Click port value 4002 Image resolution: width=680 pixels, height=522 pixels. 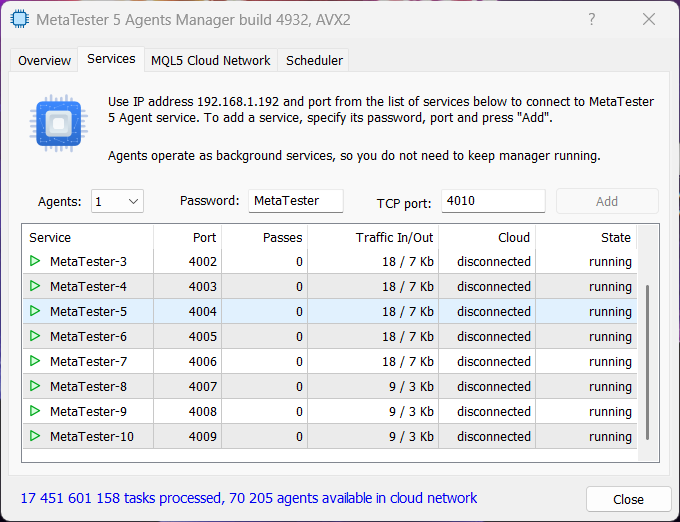(203, 261)
